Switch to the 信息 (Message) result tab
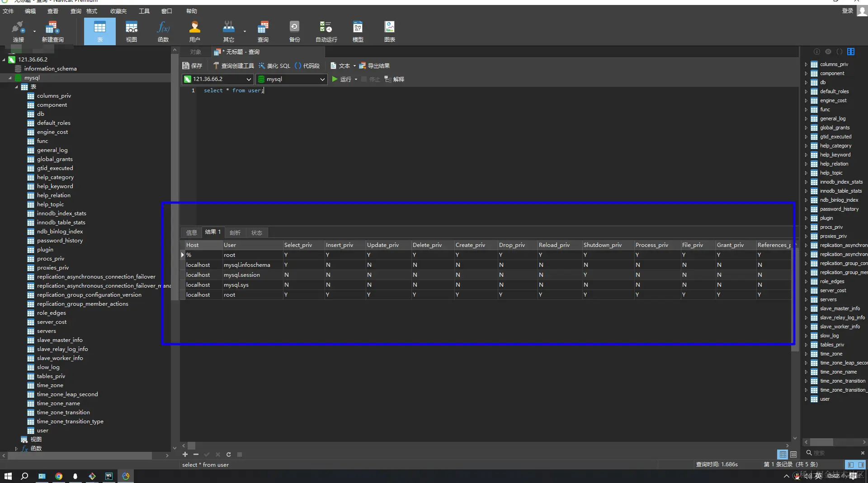Viewport: 868px width, 483px height. click(192, 232)
